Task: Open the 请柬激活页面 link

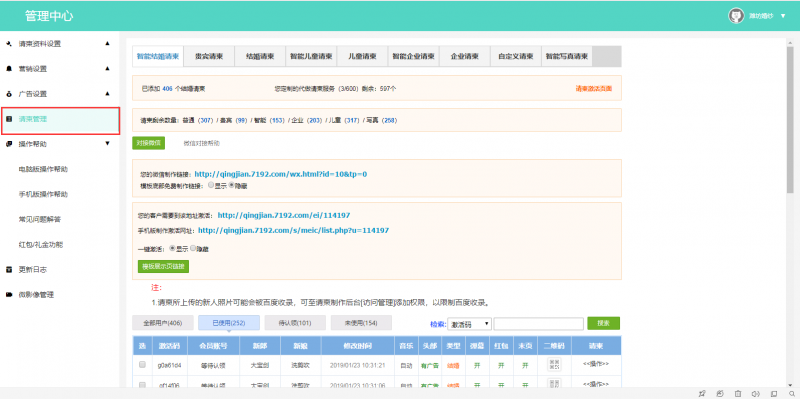Action: tap(594, 89)
